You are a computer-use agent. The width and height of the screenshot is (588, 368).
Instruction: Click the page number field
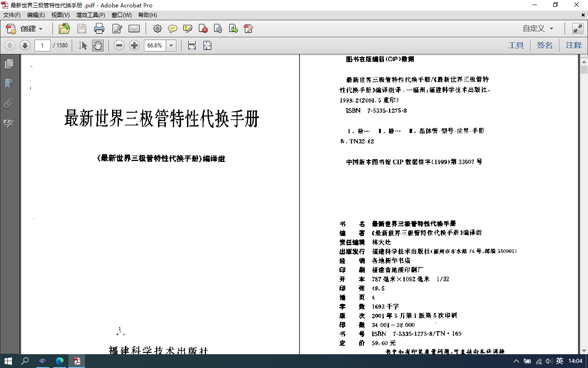coord(42,46)
